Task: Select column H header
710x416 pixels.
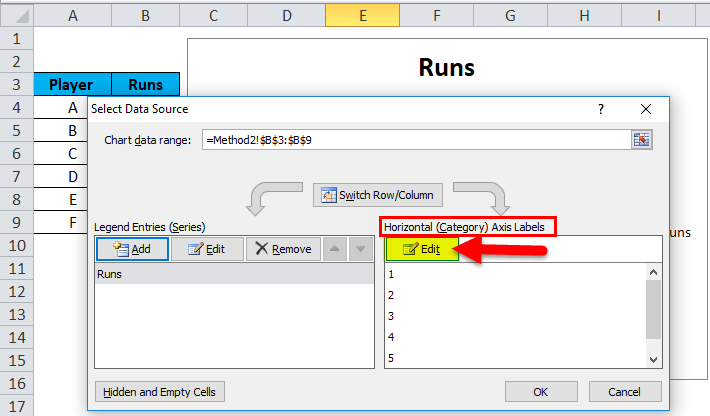Action: tap(584, 16)
